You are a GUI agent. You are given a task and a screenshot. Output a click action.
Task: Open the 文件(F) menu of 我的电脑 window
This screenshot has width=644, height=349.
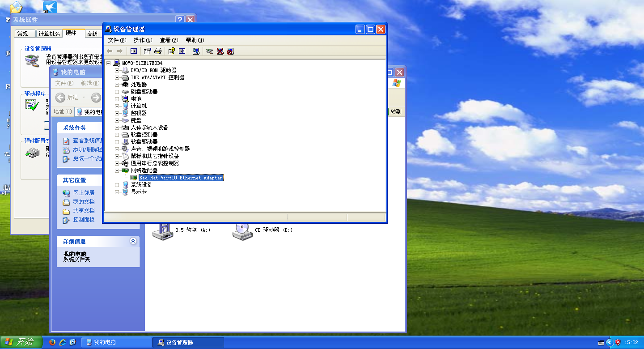[x=64, y=83]
